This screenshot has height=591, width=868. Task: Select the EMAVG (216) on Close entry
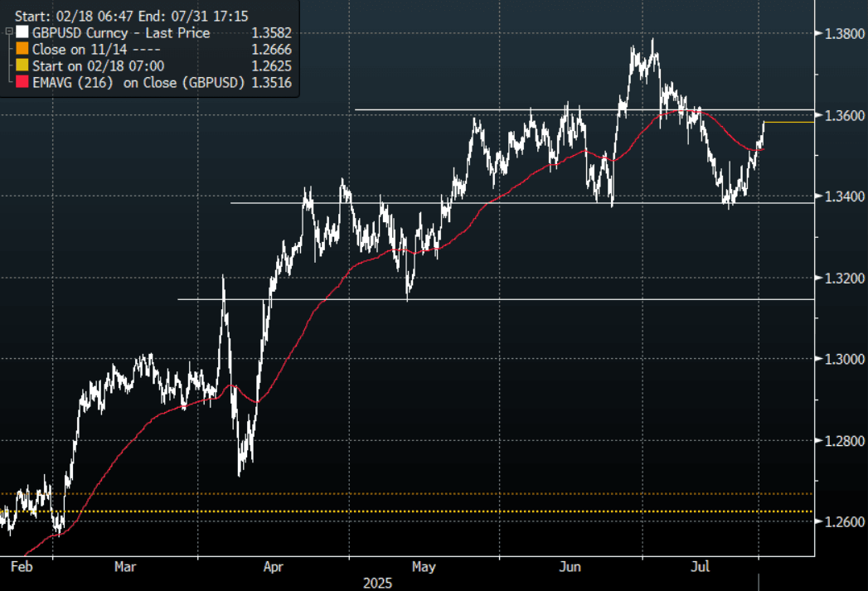138,81
